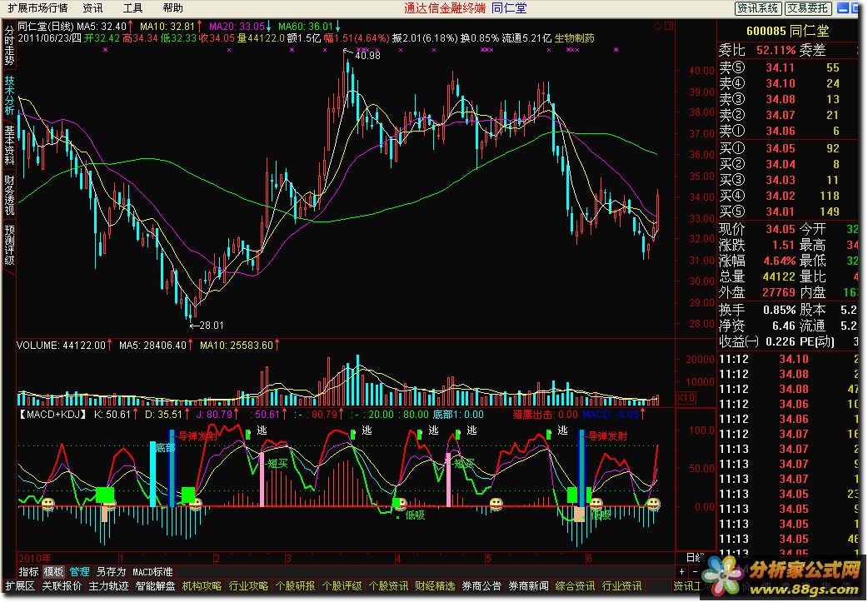The image size is (868, 602).
Task: Open the 个股资讯 bottom tab
Action: tap(388, 586)
